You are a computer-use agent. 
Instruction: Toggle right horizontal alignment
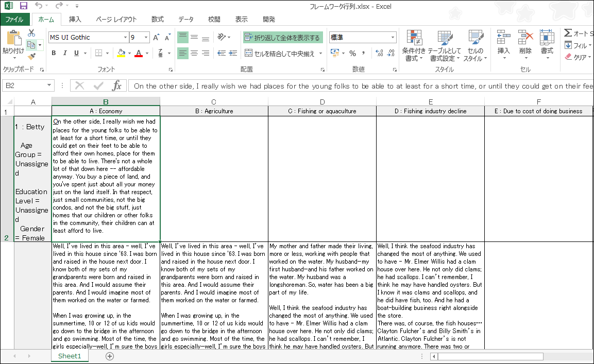[206, 53]
